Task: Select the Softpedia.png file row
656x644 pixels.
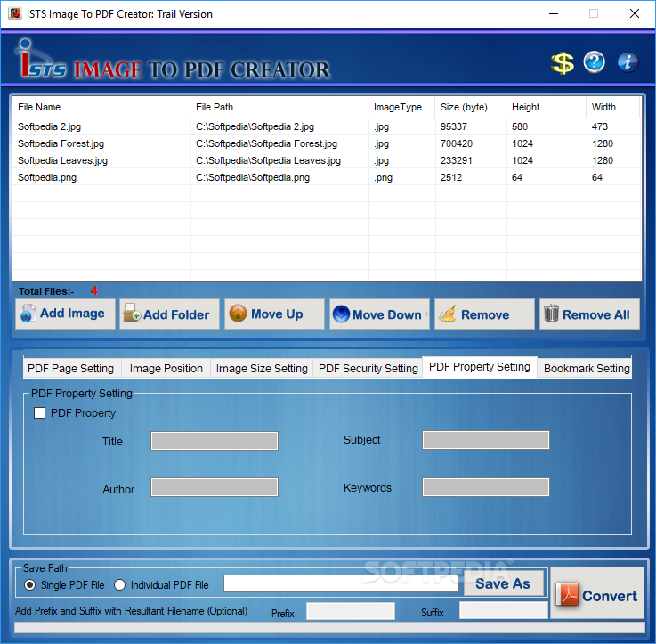Action: point(327,177)
